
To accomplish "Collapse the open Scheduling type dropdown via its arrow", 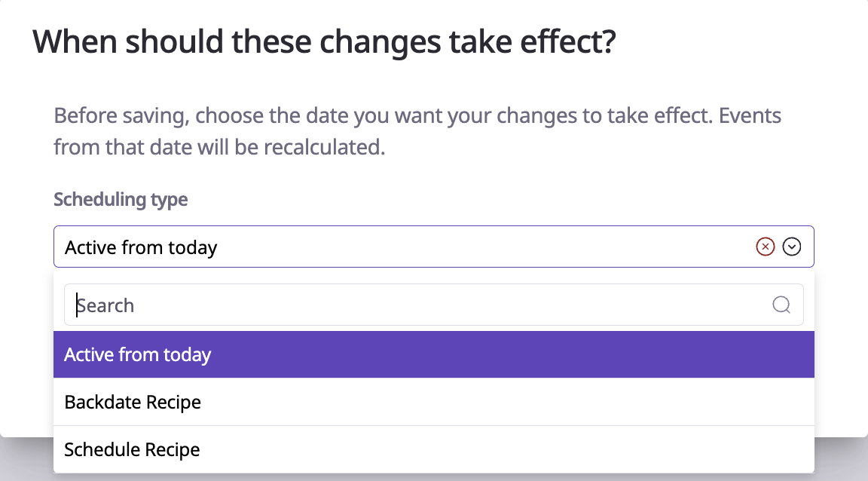I will tap(791, 247).
